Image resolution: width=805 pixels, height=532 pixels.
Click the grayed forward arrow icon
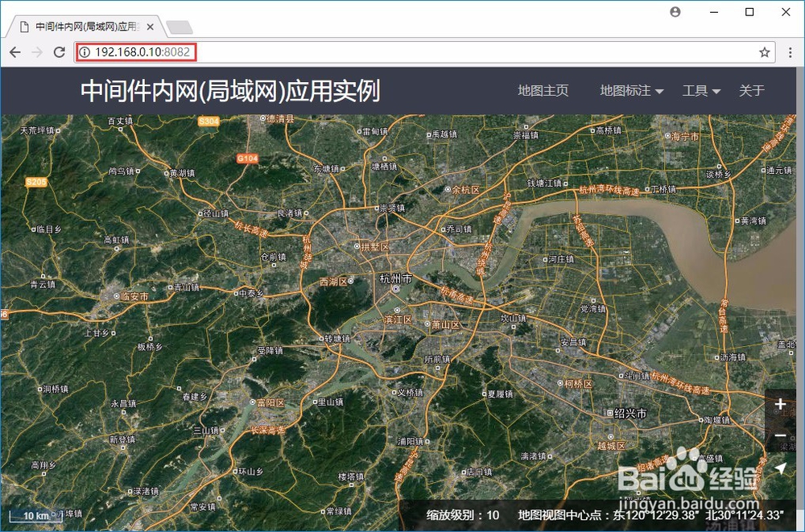36,52
